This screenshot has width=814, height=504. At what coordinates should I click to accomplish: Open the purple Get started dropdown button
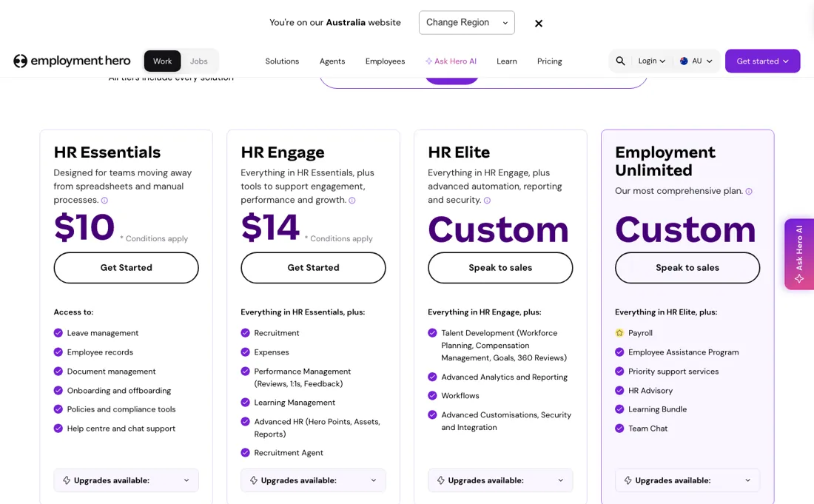point(763,61)
